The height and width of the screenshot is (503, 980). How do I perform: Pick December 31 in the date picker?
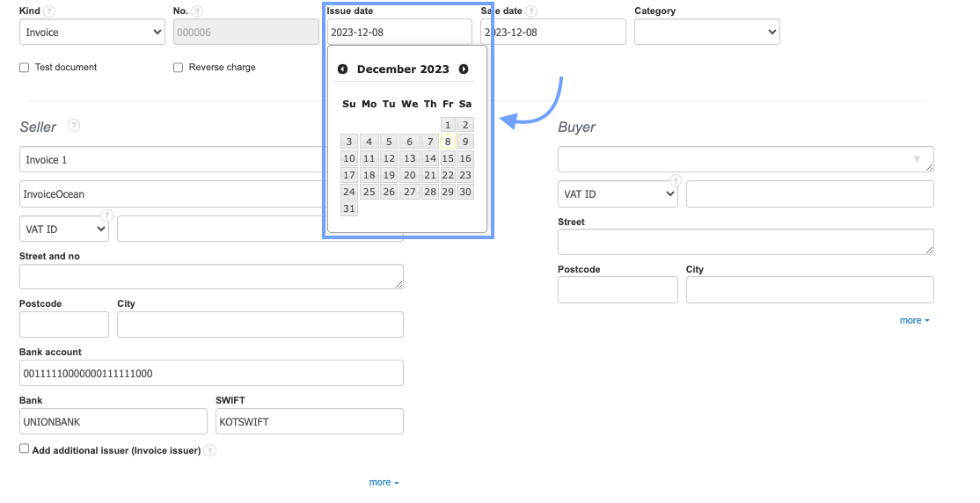pos(349,208)
